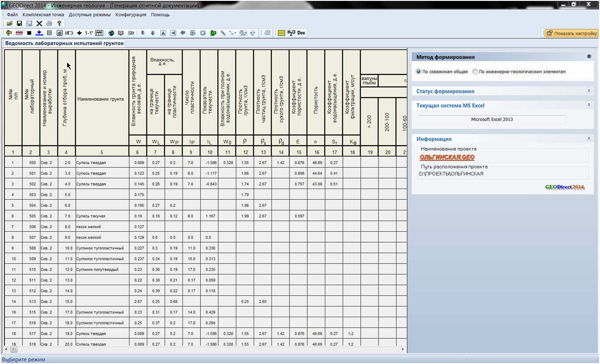This screenshot has width=600, height=364.
Task: Click the yellow table icon
Action: coord(281,33)
